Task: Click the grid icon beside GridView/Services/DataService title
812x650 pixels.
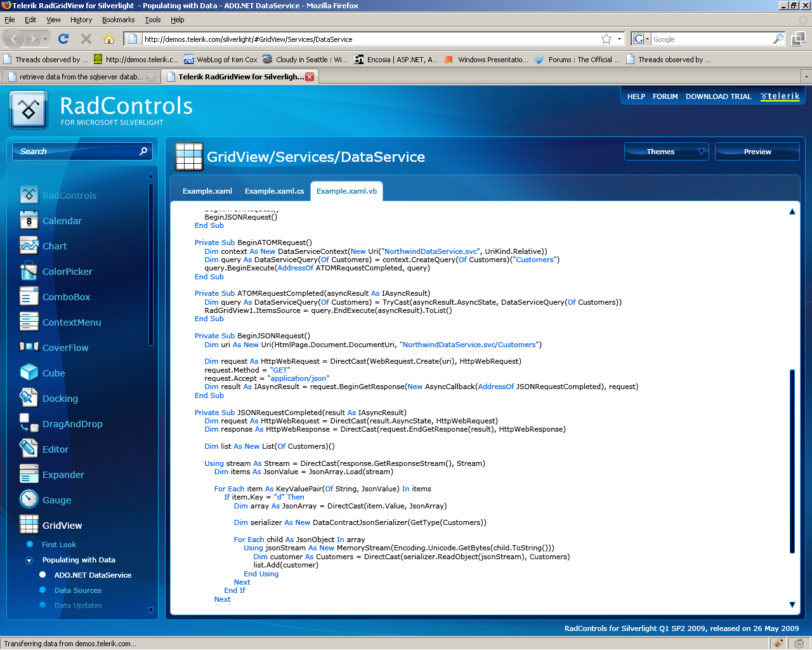Action: point(189,157)
